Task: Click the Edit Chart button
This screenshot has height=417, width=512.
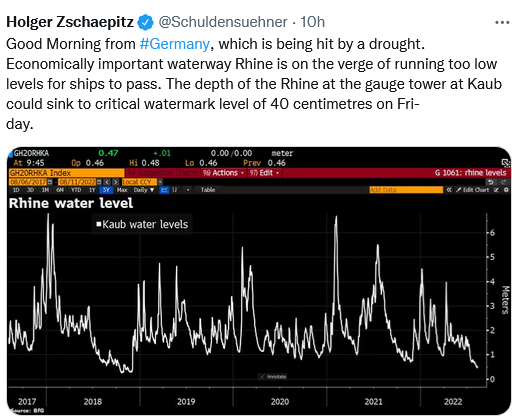Action: click(472, 190)
